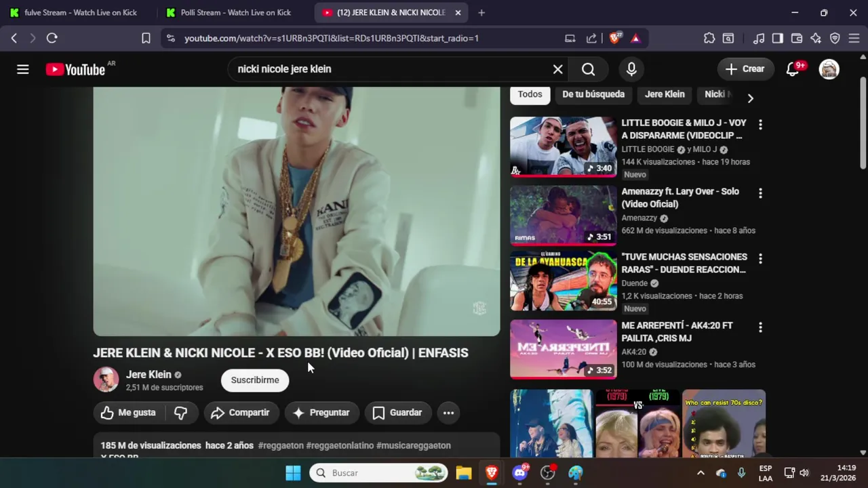The image size is (868, 488).
Task: Select the Jere Klein filter chip
Action: coord(665,94)
